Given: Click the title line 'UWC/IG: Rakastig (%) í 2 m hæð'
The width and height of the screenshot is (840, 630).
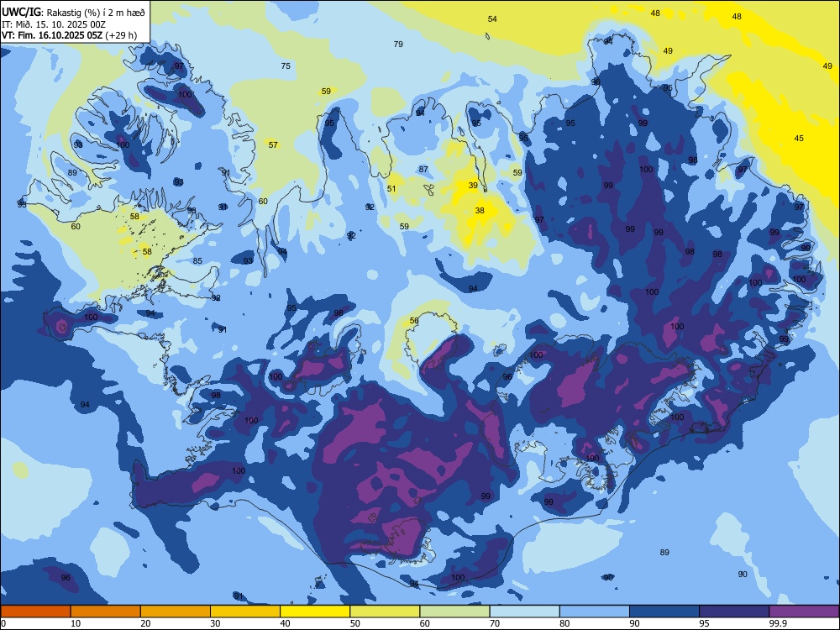Looking at the screenshot, I should (x=73, y=13).
